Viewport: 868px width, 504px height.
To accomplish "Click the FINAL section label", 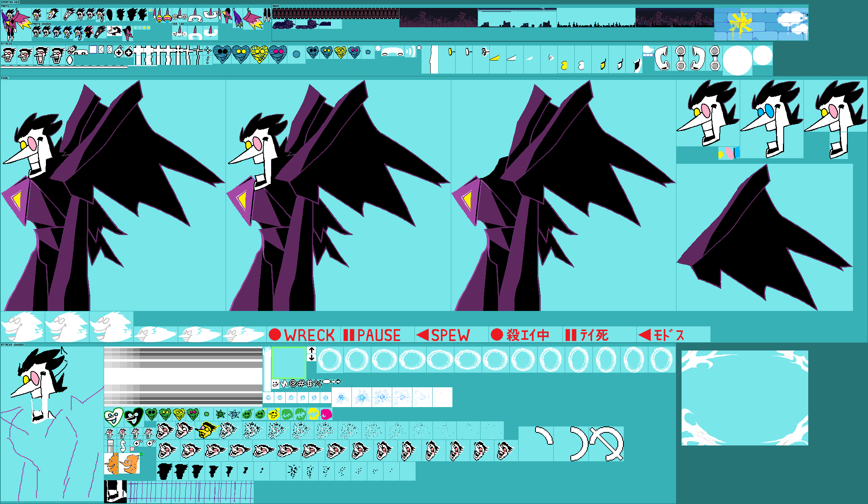I will pyautogui.click(x=5, y=78).
